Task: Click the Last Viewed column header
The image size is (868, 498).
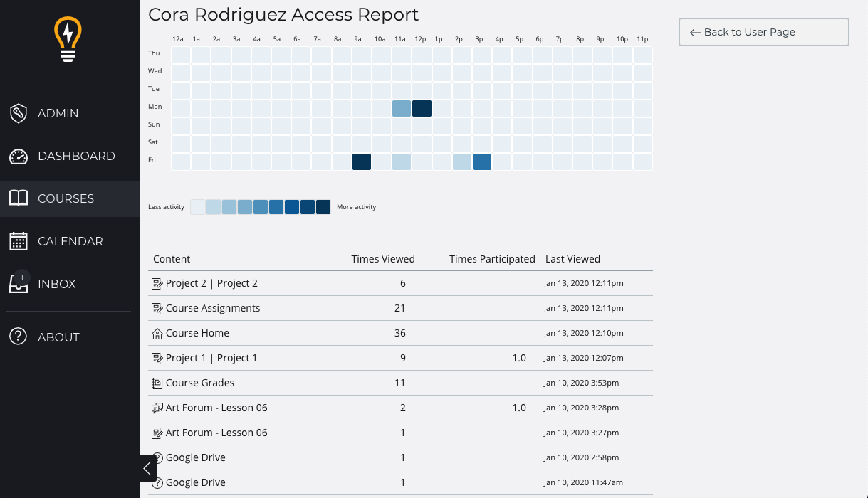Action: 572,259
